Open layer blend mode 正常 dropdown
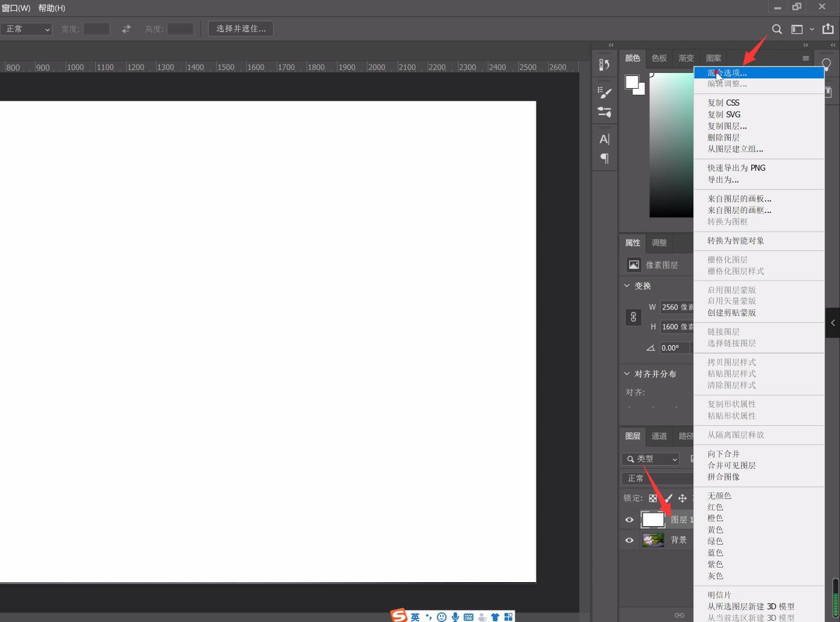 tap(657, 478)
